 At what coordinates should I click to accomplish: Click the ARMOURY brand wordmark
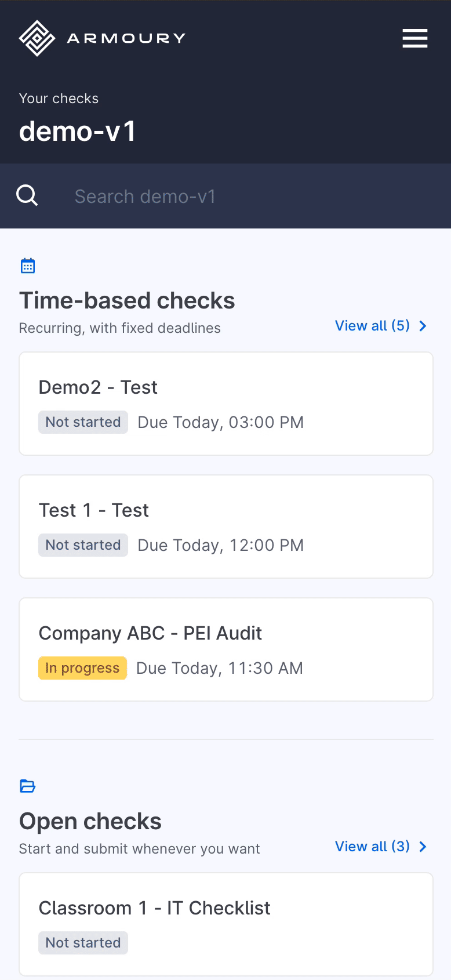click(126, 38)
